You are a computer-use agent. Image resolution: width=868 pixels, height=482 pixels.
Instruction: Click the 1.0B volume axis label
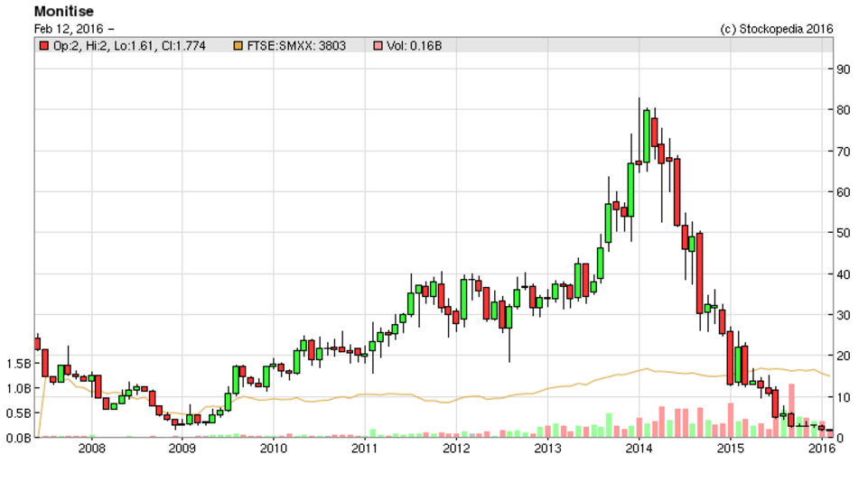click(x=19, y=388)
